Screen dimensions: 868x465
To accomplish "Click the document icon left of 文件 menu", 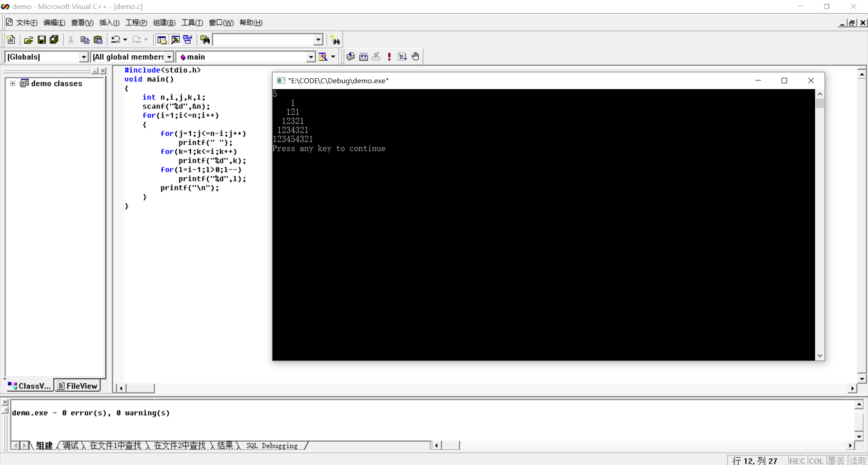I will click(x=9, y=22).
